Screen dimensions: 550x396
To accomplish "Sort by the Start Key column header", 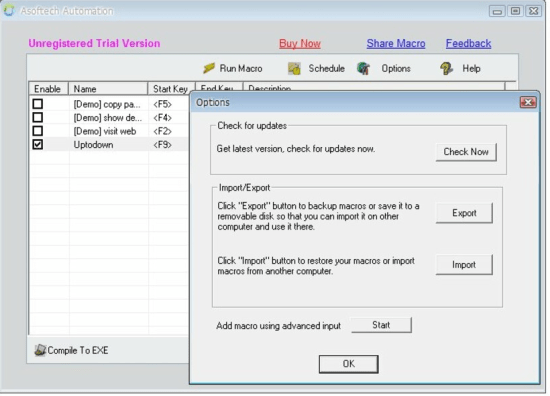I will click(x=172, y=89).
